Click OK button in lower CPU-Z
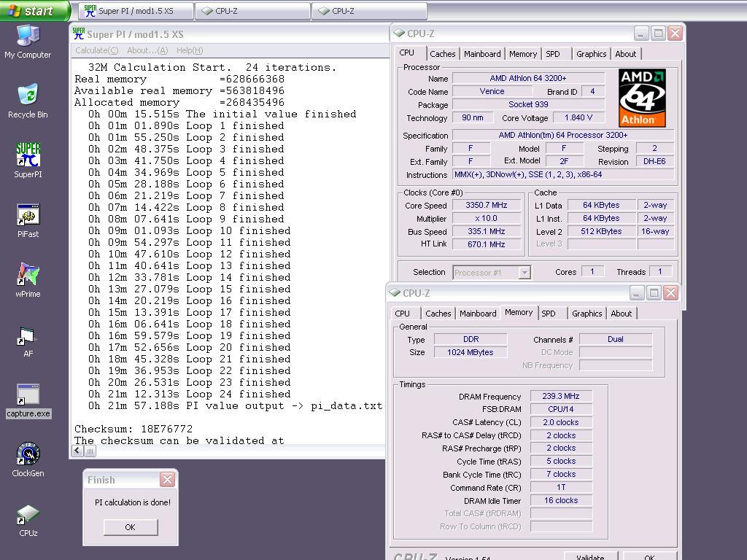The height and width of the screenshot is (560, 747). [x=649, y=556]
